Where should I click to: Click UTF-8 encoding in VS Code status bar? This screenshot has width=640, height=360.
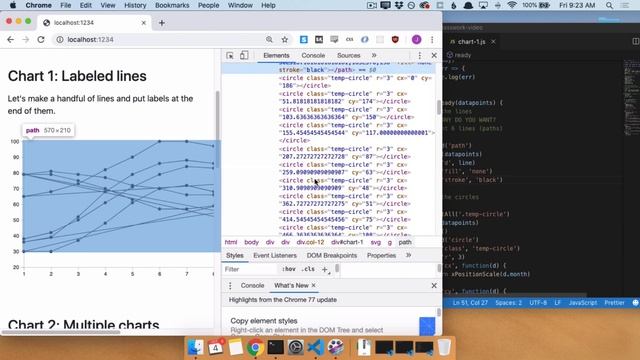(538, 303)
